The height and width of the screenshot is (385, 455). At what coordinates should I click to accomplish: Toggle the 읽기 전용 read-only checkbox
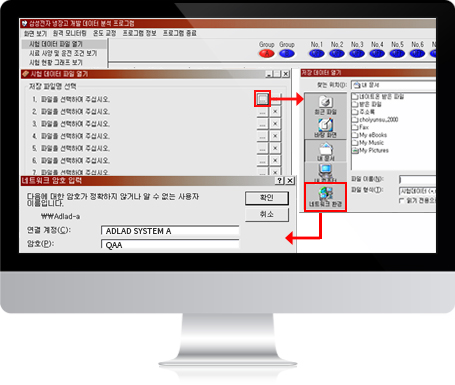(x=402, y=201)
